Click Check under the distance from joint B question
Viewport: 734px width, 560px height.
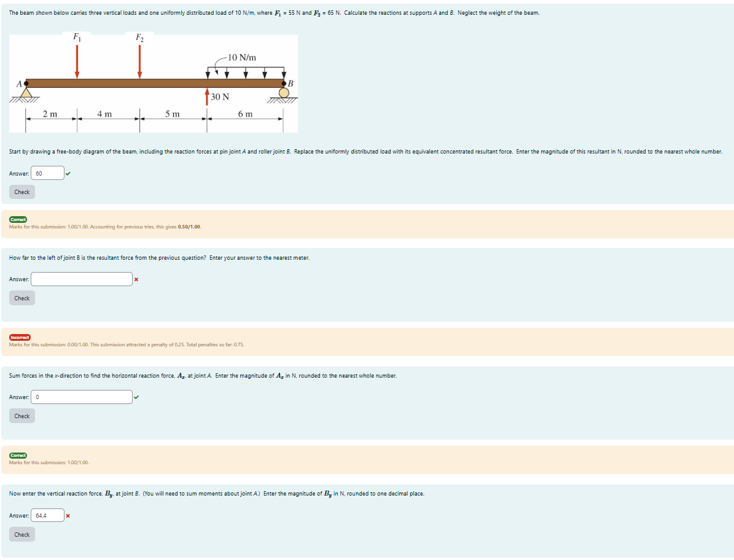click(x=22, y=298)
